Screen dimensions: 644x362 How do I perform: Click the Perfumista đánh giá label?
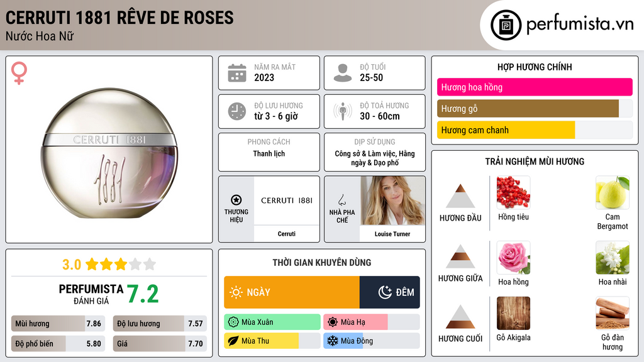pos(91,294)
